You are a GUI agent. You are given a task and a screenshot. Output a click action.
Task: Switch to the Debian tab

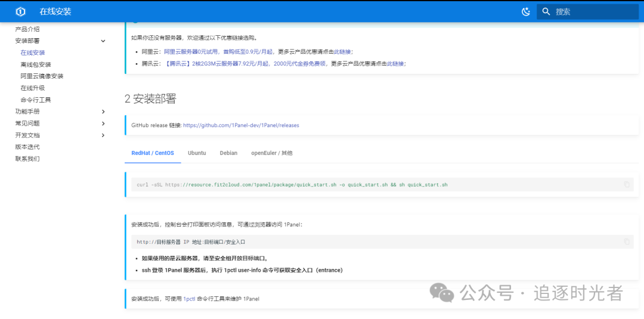(x=228, y=153)
